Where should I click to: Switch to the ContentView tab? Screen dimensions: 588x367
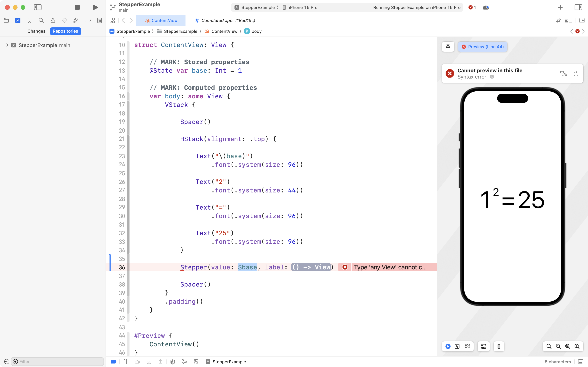(x=161, y=20)
